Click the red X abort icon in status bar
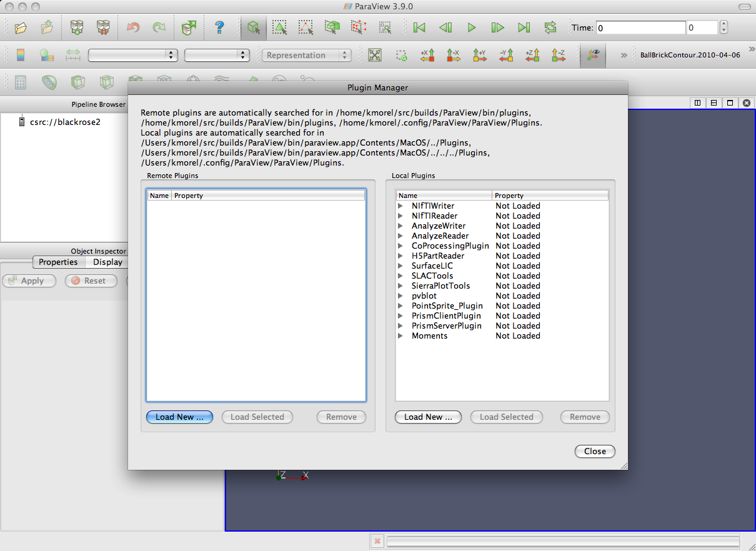 coord(377,541)
